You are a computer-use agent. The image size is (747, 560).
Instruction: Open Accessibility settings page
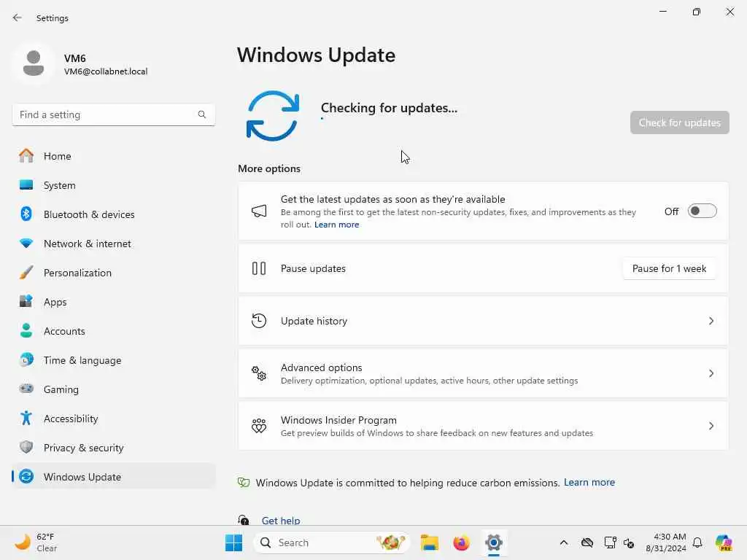tap(113, 419)
